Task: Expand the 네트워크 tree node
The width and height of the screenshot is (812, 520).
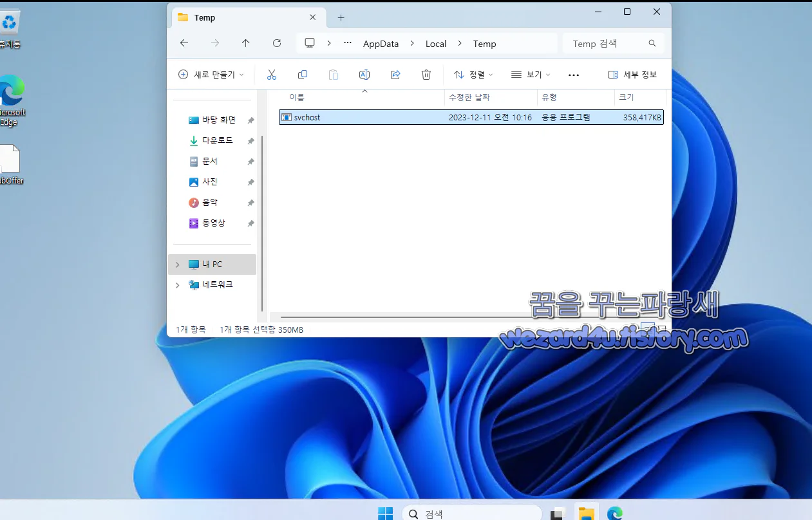Action: click(x=178, y=285)
